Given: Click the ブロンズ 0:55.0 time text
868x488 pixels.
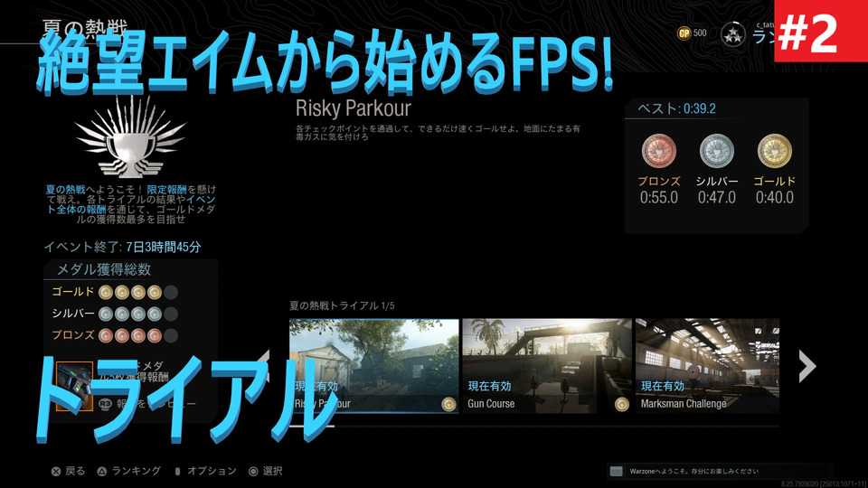Looking at the screenshot, I should [x=659, y=197].
